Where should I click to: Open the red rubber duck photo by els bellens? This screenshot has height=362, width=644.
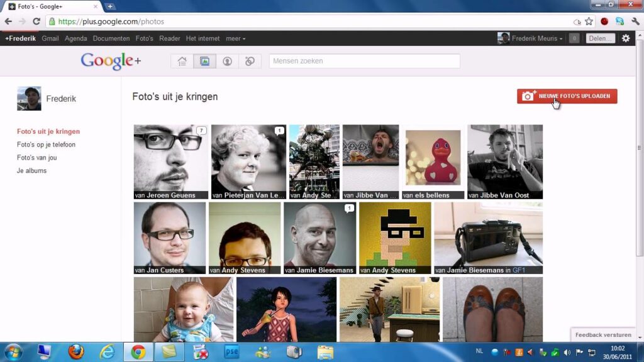click(x=433, y=158)
